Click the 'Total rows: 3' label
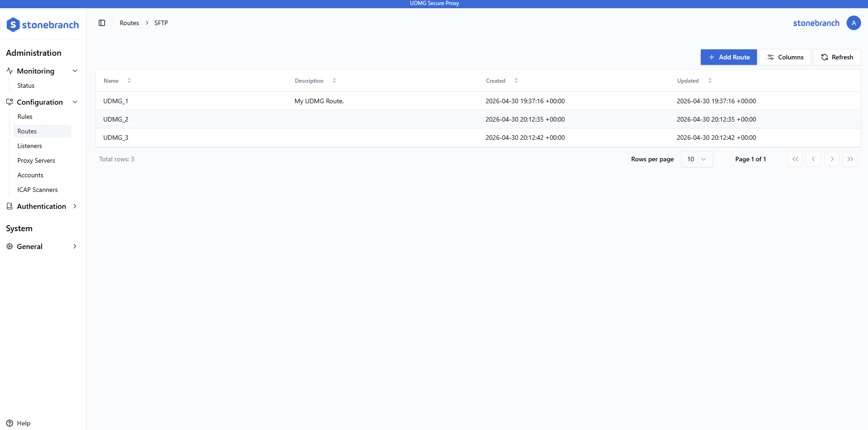Image resolution: width=868 pixels, height=430 pixels. (116, 159)
